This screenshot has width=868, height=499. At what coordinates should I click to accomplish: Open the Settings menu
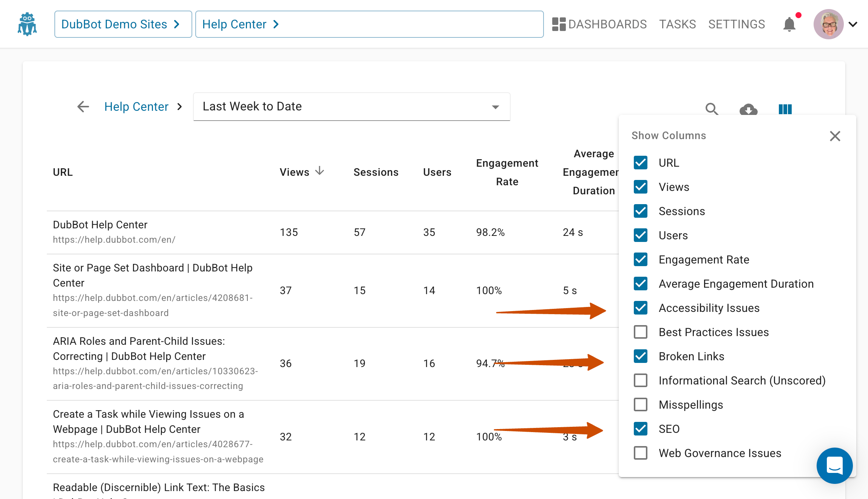coord(736,24)
